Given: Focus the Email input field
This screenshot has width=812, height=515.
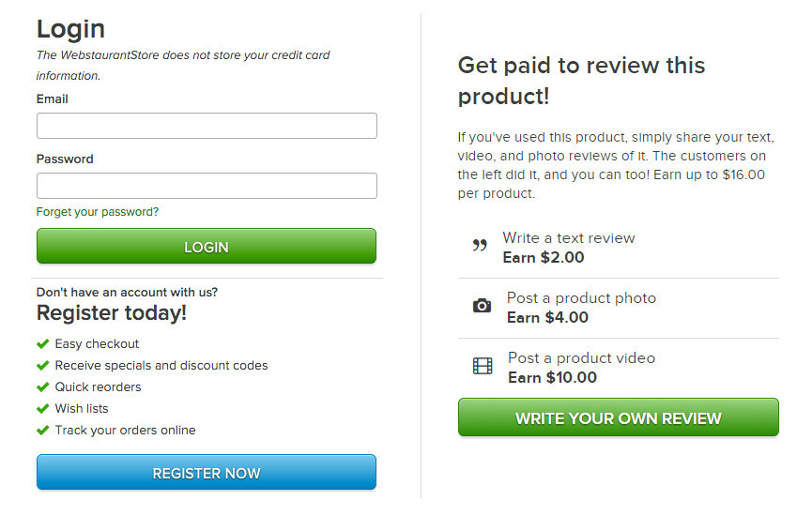Looking at the screenshot, I should [x=207, y=126].
